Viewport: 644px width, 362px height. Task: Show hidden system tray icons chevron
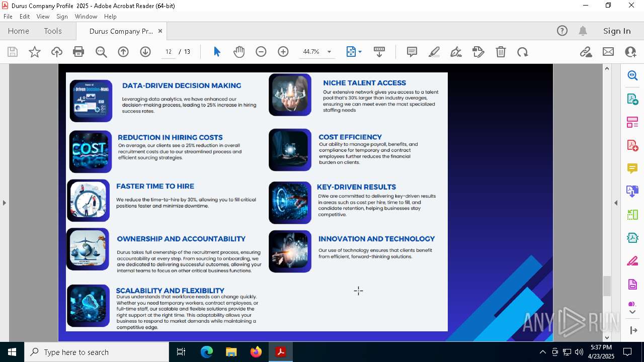point(542,352)
